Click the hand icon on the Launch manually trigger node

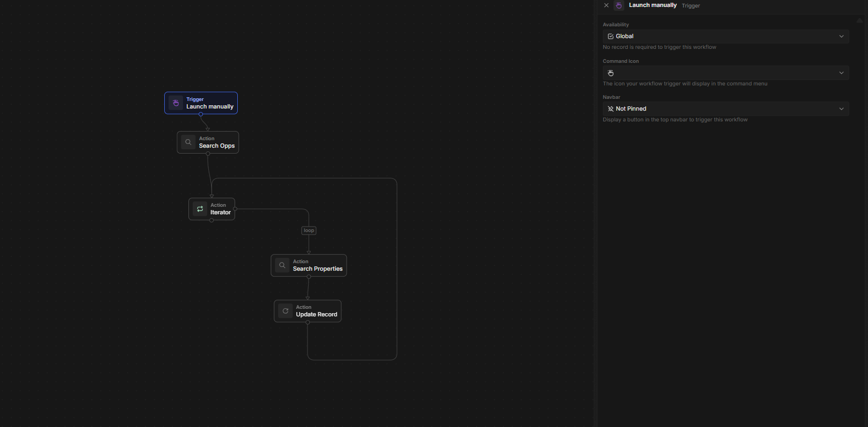click(x=176, y=103)
